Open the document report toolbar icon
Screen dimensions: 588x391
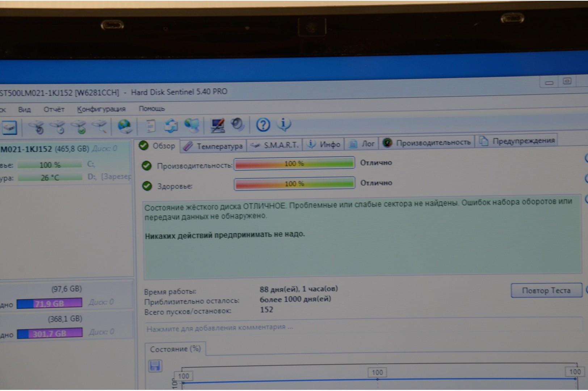[x=151, y=126]
